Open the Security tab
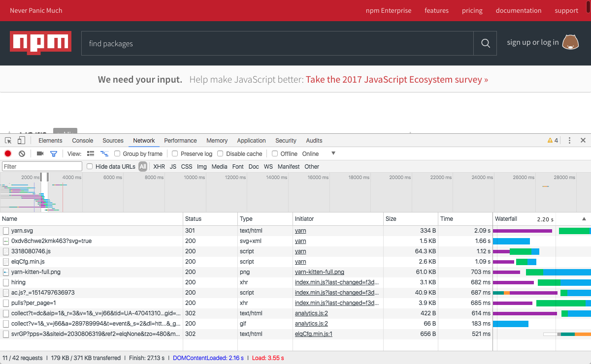This screenshot has width=591, height=364. [x=286, y=141]
